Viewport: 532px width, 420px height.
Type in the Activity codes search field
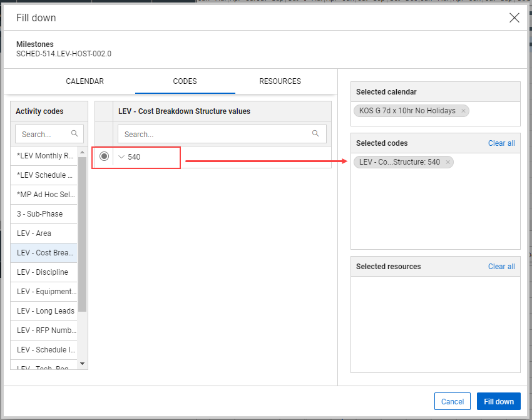coord(44,134)
